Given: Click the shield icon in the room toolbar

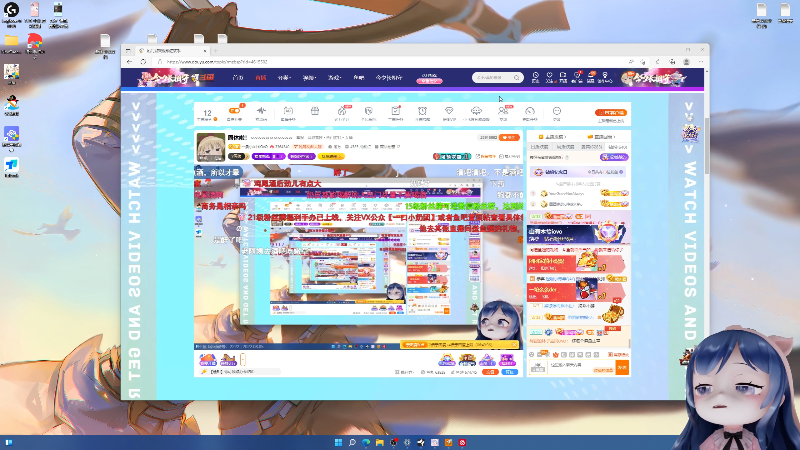Looking at the screenshot, I should [x=368, y=110].
